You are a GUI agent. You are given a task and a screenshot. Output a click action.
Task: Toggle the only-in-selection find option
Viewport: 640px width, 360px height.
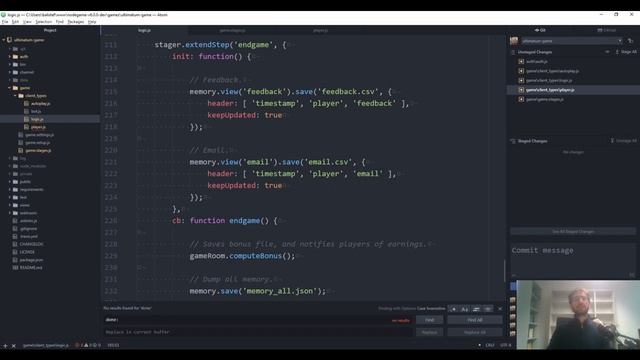476,309
